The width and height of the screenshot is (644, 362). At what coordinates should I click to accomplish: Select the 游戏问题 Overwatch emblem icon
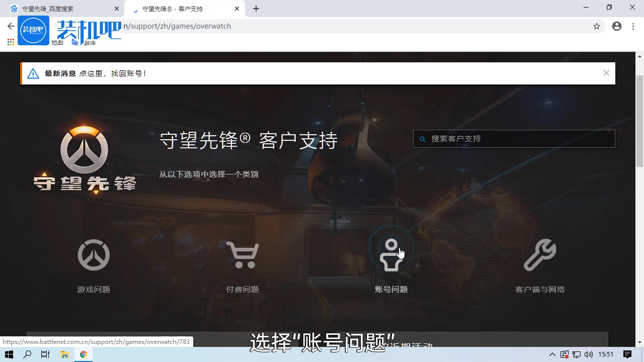(93, 255)
